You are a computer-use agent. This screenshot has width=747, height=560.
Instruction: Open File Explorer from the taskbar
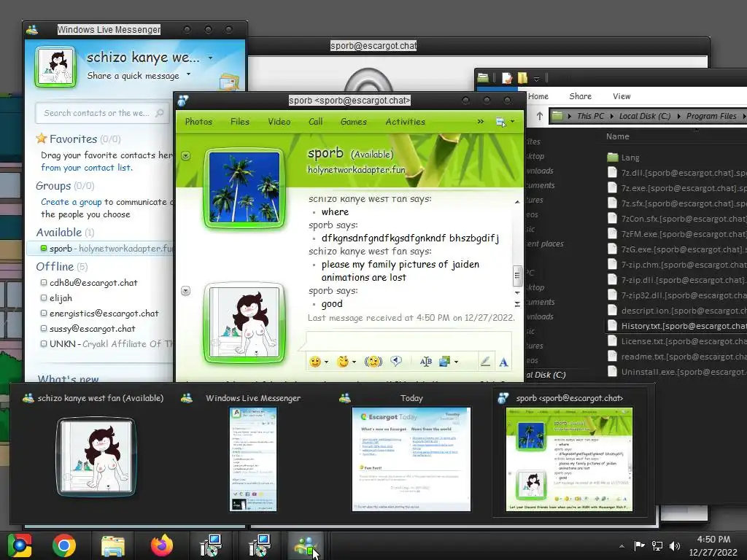coord(113,545)
